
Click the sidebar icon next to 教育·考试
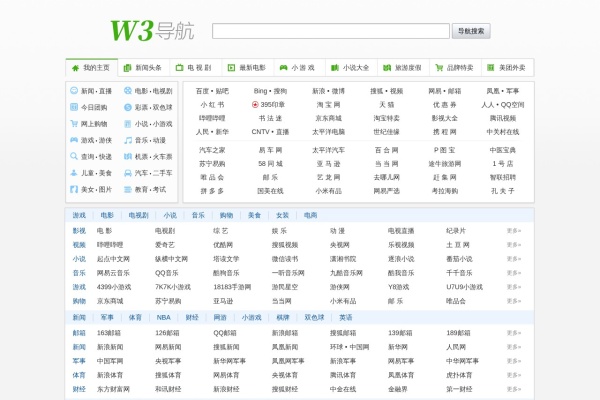[x=128, y=189]
